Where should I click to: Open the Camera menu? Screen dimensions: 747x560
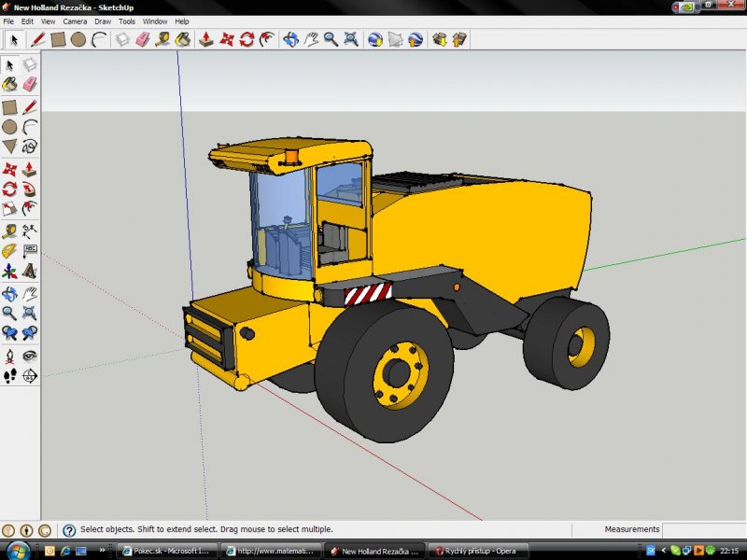pos(74,21)
